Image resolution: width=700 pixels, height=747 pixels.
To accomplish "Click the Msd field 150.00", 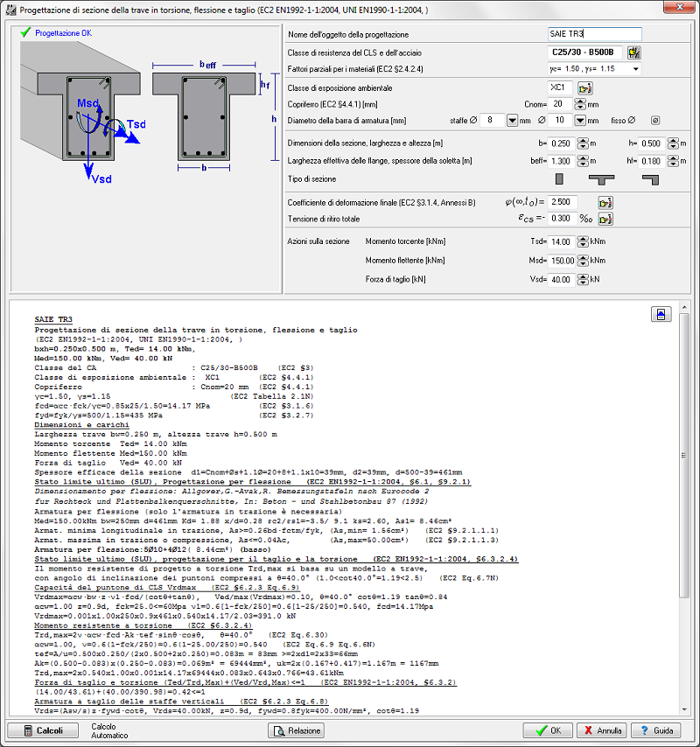I will coord(562,261).
